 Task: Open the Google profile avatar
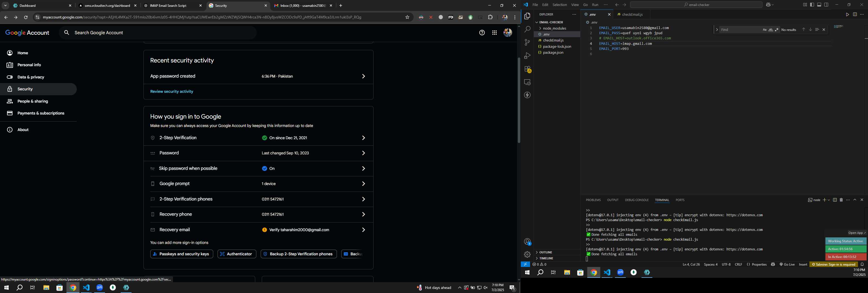coord(508,33)
